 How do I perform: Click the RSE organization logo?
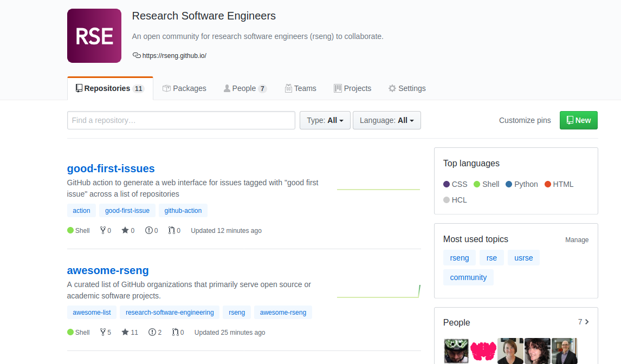(x=94, y=36)
